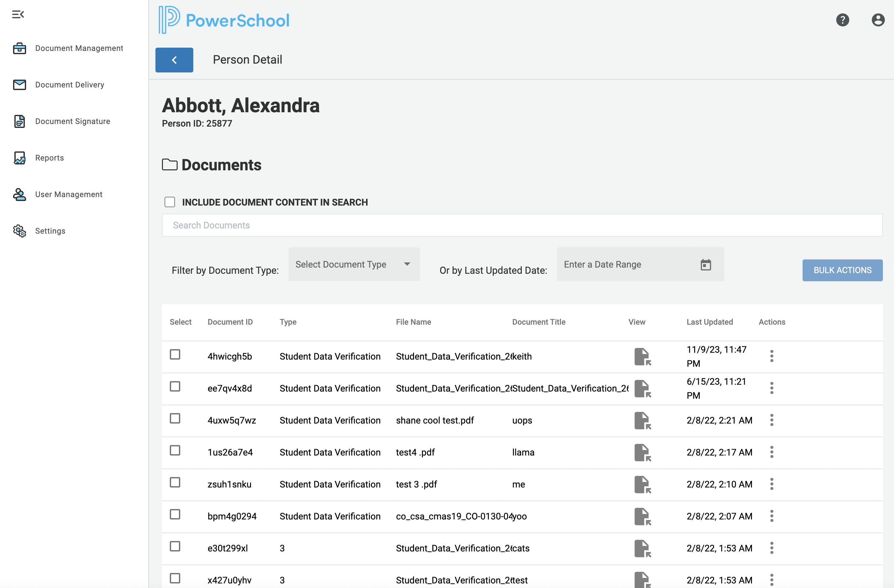Open the calendar icon for date range

(706, 264)
